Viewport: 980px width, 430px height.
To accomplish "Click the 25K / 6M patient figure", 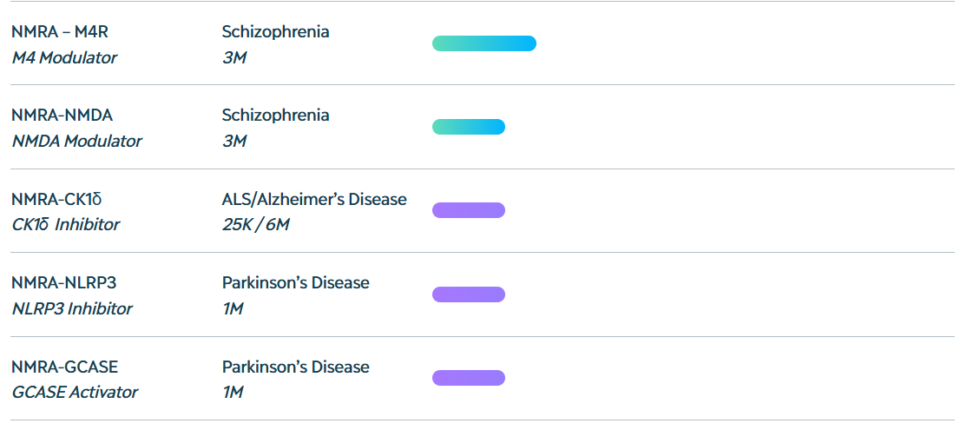I will pos(255,225).
